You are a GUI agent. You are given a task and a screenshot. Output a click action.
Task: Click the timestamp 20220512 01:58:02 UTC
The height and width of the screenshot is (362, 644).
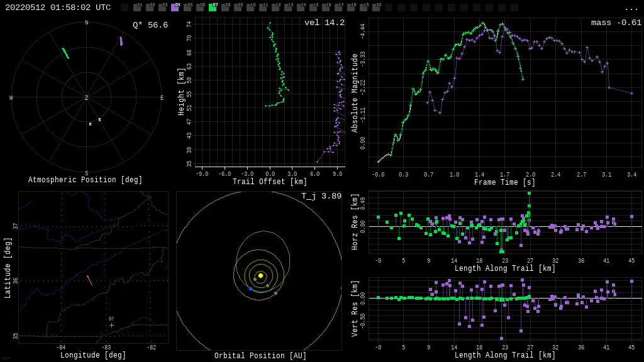58,8
